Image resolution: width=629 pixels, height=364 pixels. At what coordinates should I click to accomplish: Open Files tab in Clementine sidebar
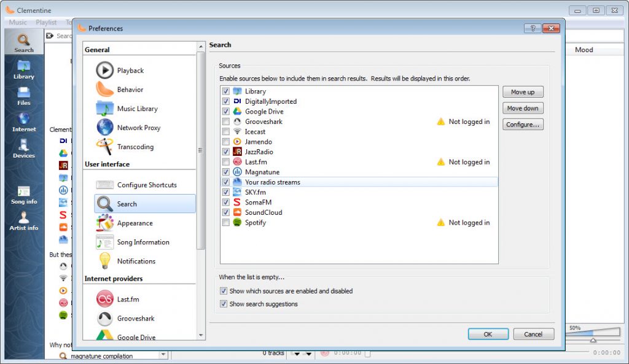[24, 96]
